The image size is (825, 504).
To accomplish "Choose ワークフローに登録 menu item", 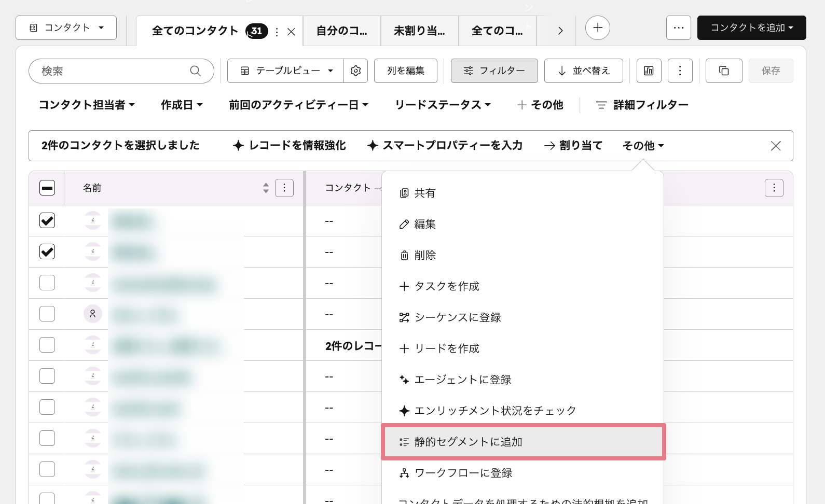I will tap(463, 473).
